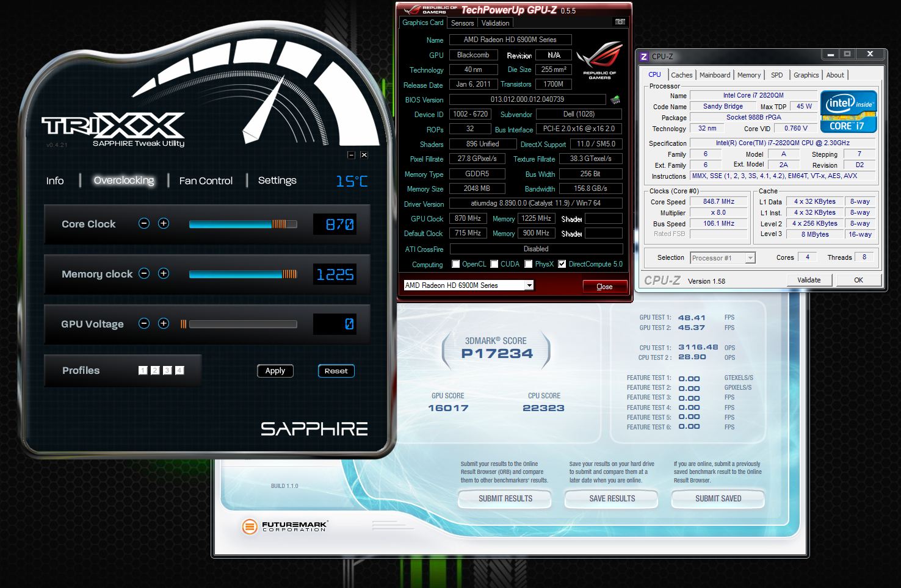This screenshot has height=588, width=901.
Task: Open TRIXX Settings tab
Action: [x=277, y=181]
